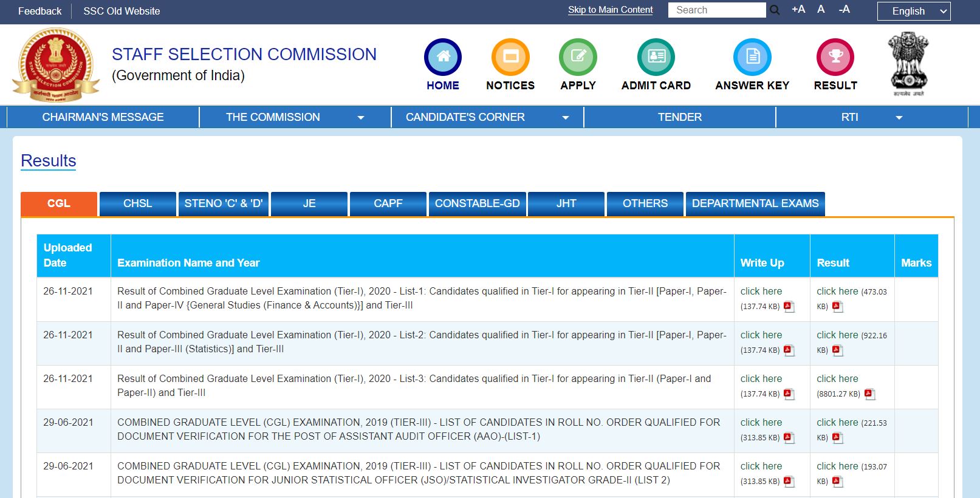Switch to the CONSTABLE-GD tab
This screenshot has height=498, width=980.
tap(478, 203)
